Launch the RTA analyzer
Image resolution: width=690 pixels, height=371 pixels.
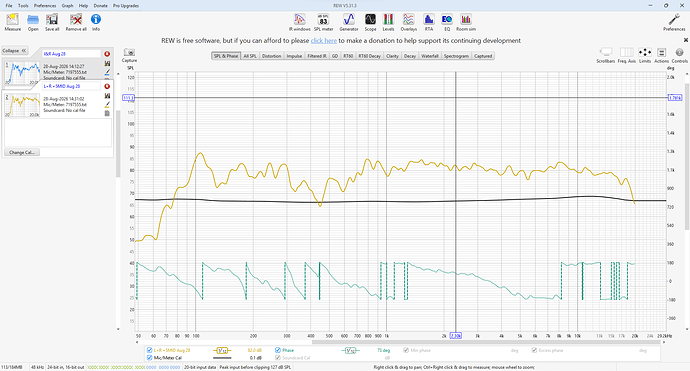click(x=429, y=22)
